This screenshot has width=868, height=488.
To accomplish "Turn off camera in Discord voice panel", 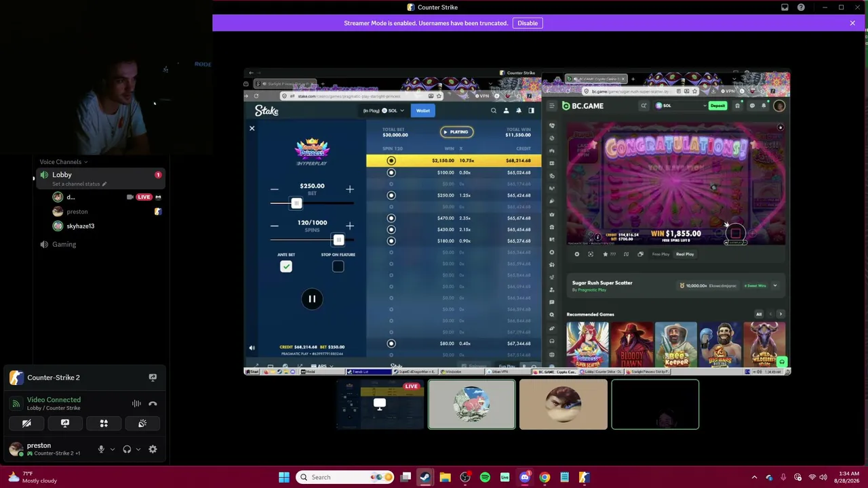I will (x=26, y=424).
